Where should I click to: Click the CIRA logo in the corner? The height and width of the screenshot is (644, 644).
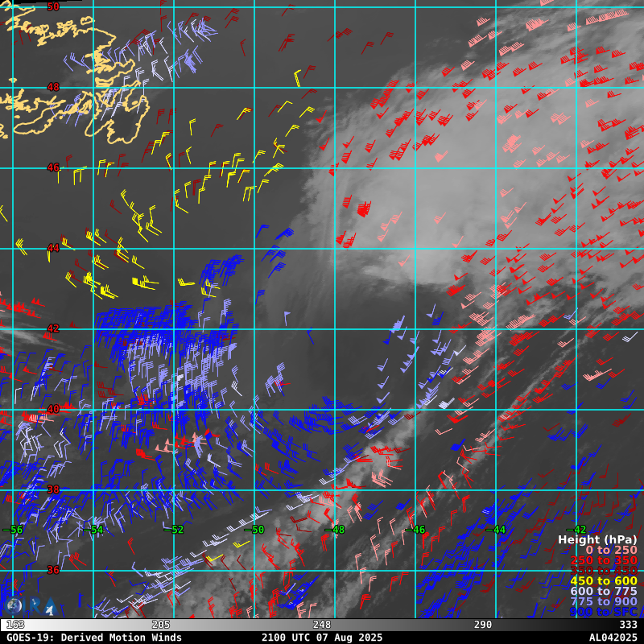click(x=30, y=606)
